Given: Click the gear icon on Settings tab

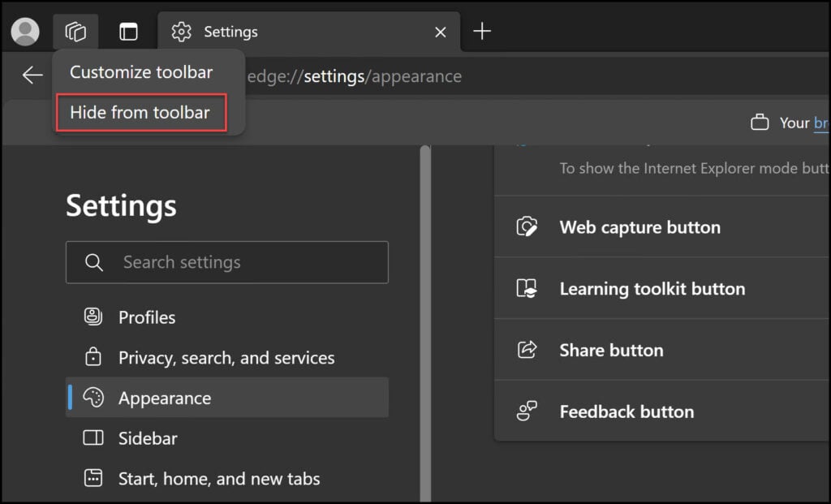Looking at the screenshot, I should (x=181, y=32).
